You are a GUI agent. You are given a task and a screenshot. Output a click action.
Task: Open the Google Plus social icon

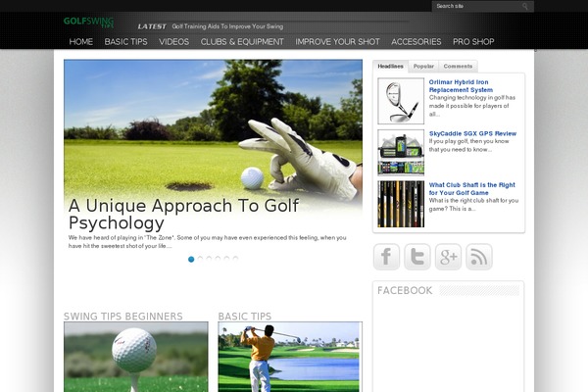pos(448,257)
